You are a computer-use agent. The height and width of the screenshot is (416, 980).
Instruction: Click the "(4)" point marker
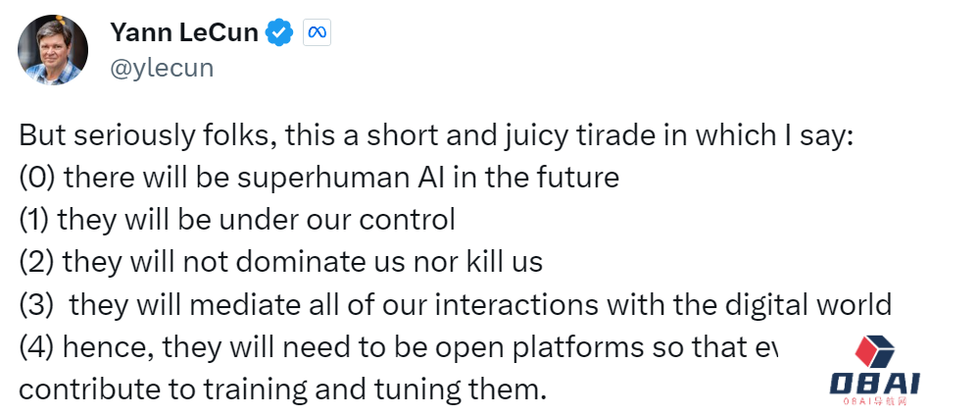(37, 346)
